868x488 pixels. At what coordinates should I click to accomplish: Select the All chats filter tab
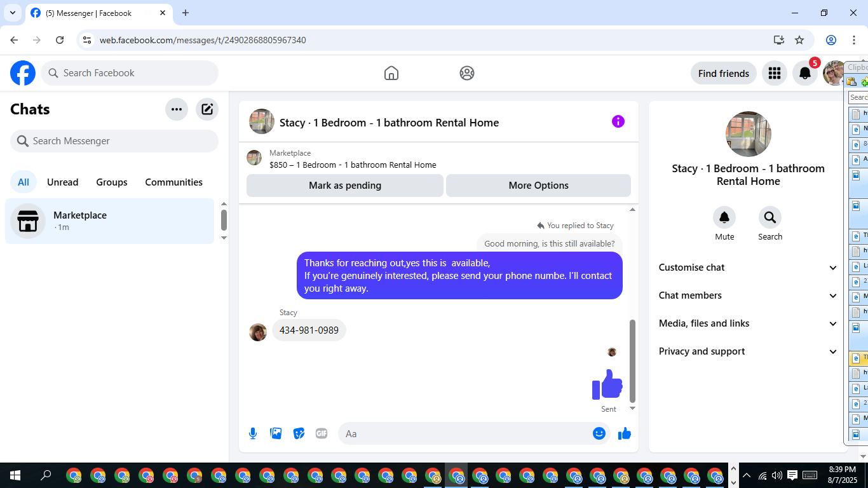pyautogui.click(x=24, y=182)
